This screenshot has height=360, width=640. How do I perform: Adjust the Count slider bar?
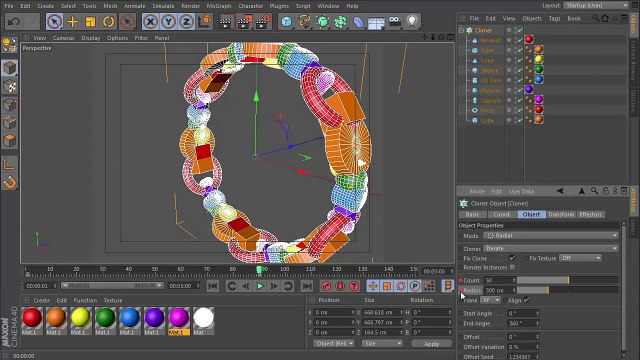click(567, 280)
